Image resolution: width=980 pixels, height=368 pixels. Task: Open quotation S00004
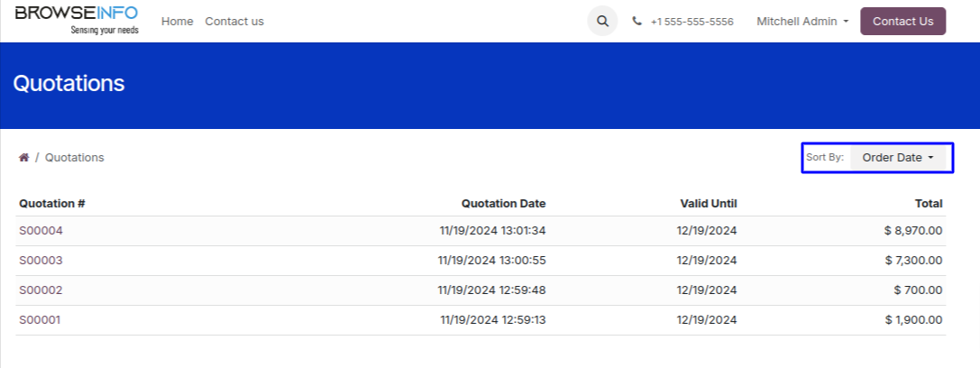41,231
